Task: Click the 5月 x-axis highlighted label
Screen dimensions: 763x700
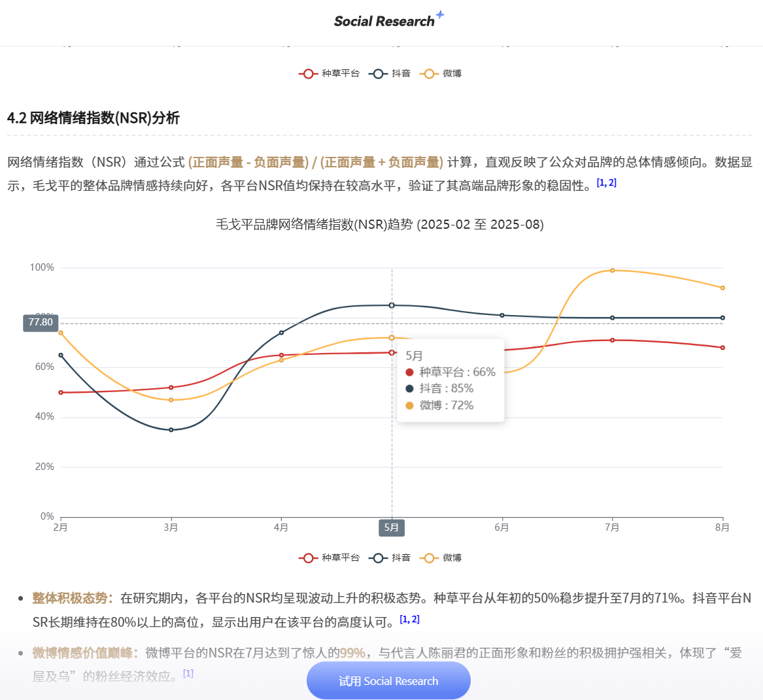Action: (392, 528)
